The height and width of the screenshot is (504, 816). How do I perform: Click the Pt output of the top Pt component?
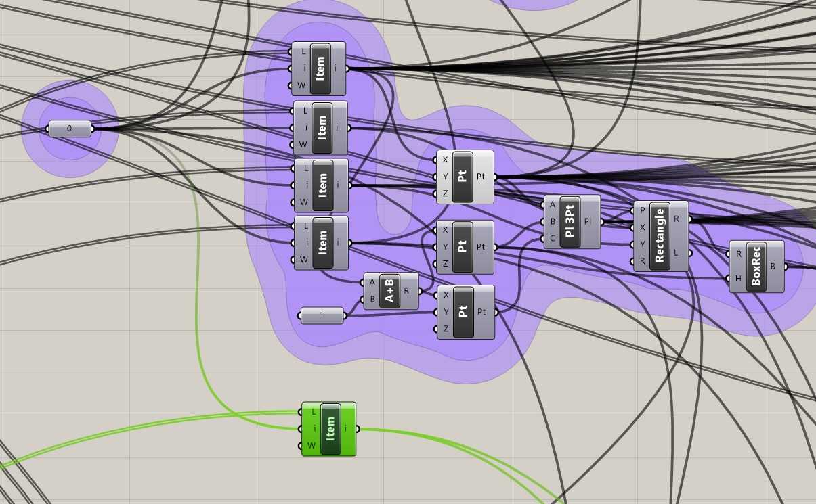coord(481,177)
